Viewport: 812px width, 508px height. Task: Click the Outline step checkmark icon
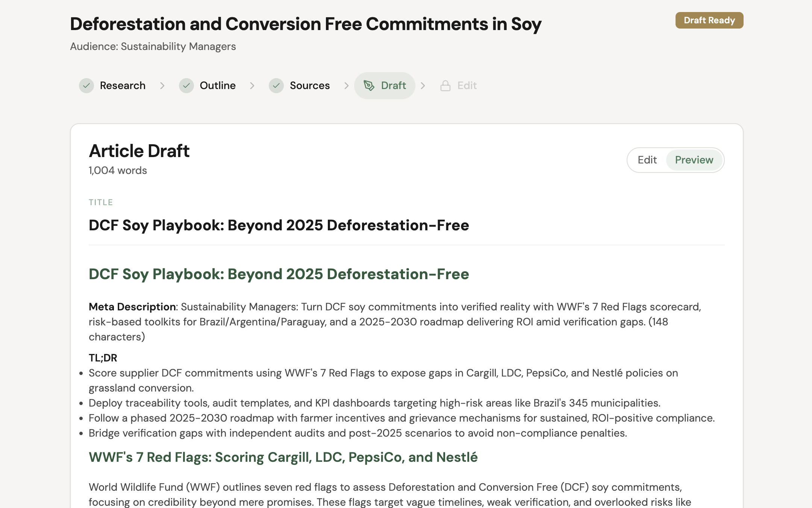point(186,86)
